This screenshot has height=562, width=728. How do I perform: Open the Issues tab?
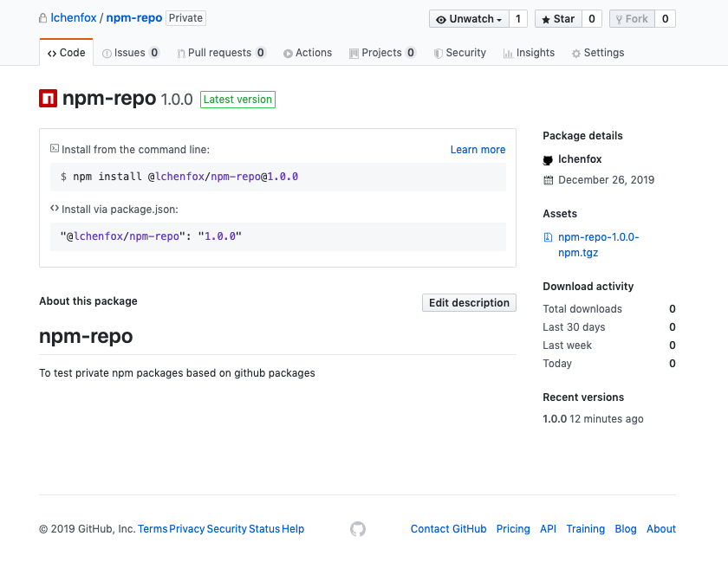[131, 53]
